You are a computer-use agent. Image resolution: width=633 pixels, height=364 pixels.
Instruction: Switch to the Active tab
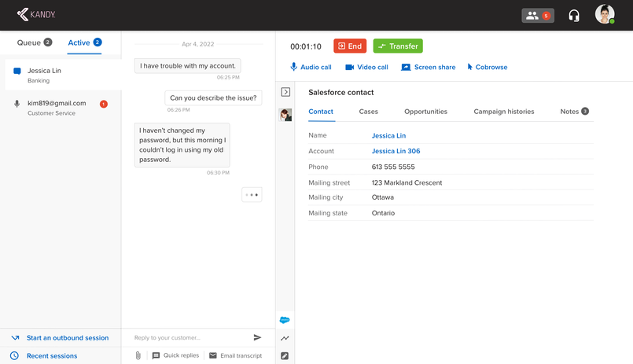click(x=84, y=42)
